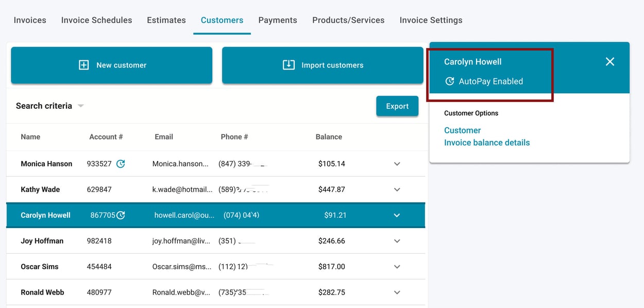Expand Kathy Wade's customer row

pyautogui.click(x=397, y=189)
